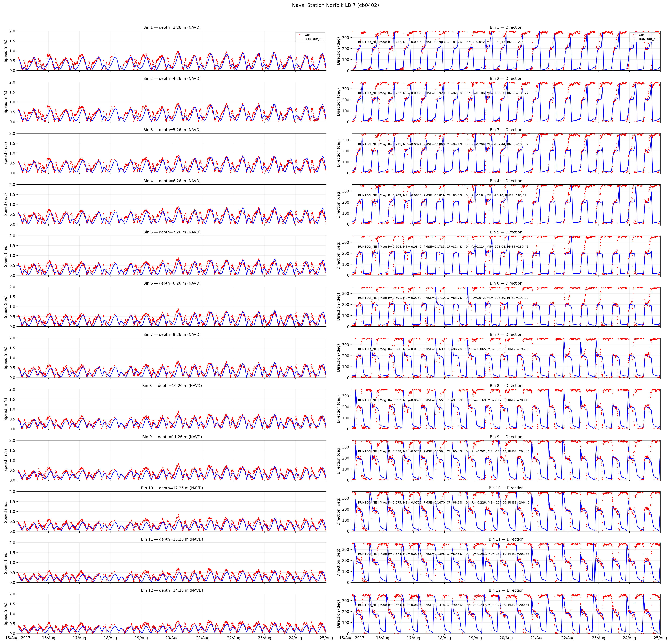Select title "Bin 1 — depth=3.26 m (NAVD)"
This screenshot has height=644, width=671.
[172, 27]
